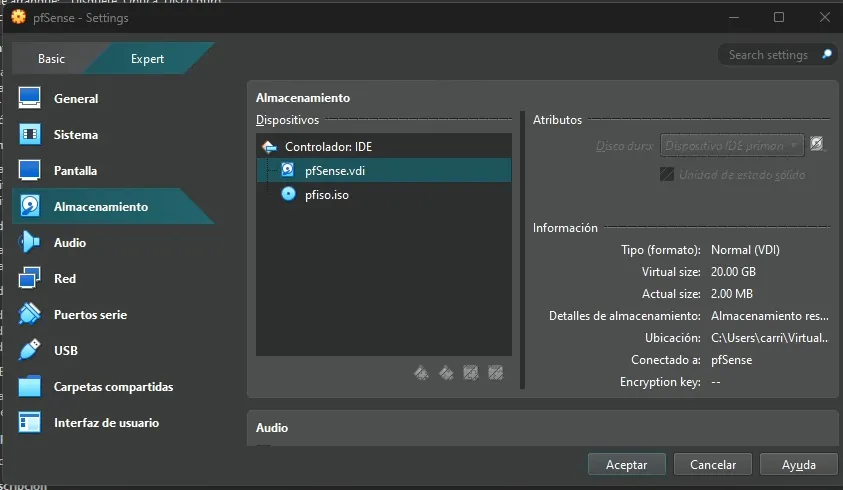
Task: Maximize the pfSense Settings window
Action: [778, 17]
